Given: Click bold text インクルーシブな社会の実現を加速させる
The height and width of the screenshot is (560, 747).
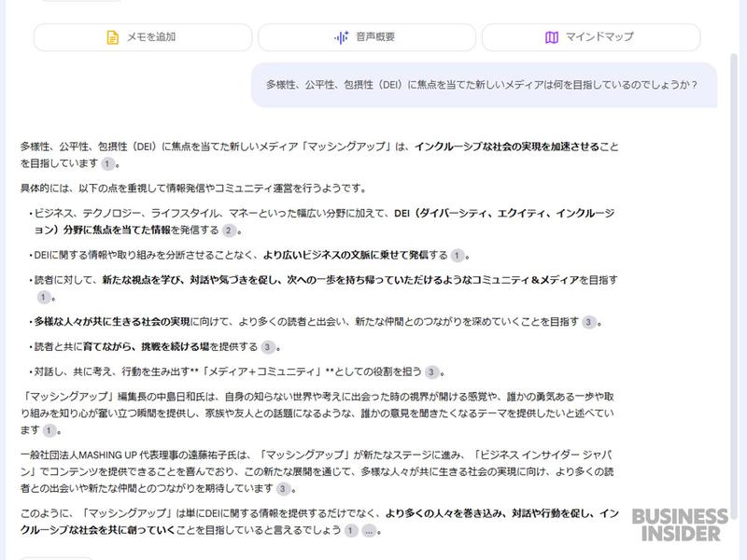Looking at the screenshot, I should pos(506,147).
